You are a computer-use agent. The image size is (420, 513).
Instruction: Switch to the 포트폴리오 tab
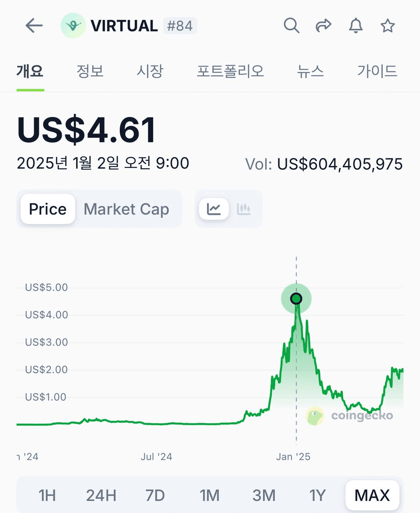coord(230,71)
